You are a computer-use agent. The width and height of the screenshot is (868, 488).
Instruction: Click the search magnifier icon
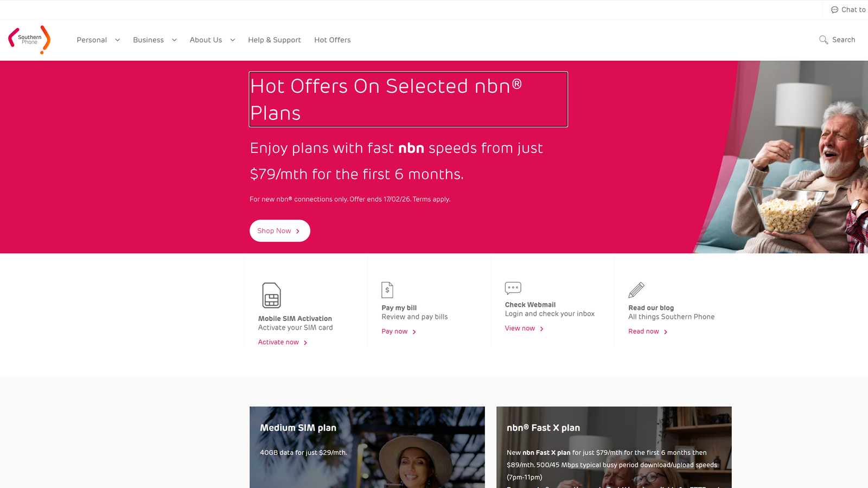point(823,40)
